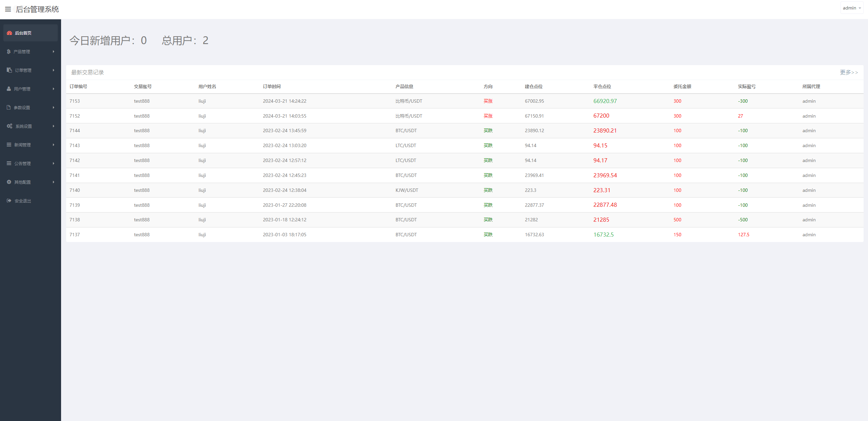
Task: Click the opening price 21282
Action: (531, 220)
